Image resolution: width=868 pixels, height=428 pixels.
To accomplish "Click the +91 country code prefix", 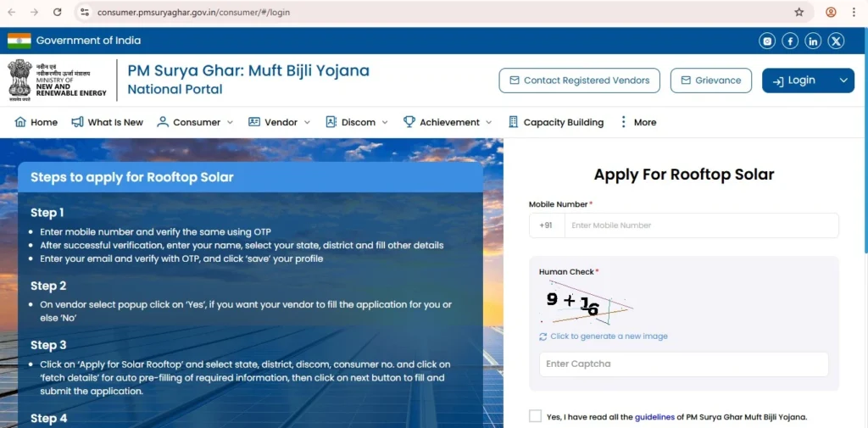I will click(x=547, y=225).
